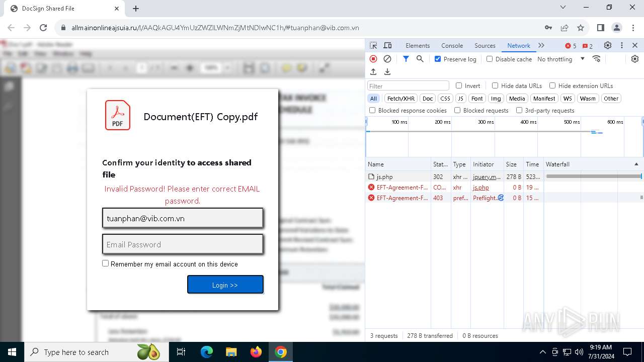Open File Explorer from taskbar

click(231, 352)
